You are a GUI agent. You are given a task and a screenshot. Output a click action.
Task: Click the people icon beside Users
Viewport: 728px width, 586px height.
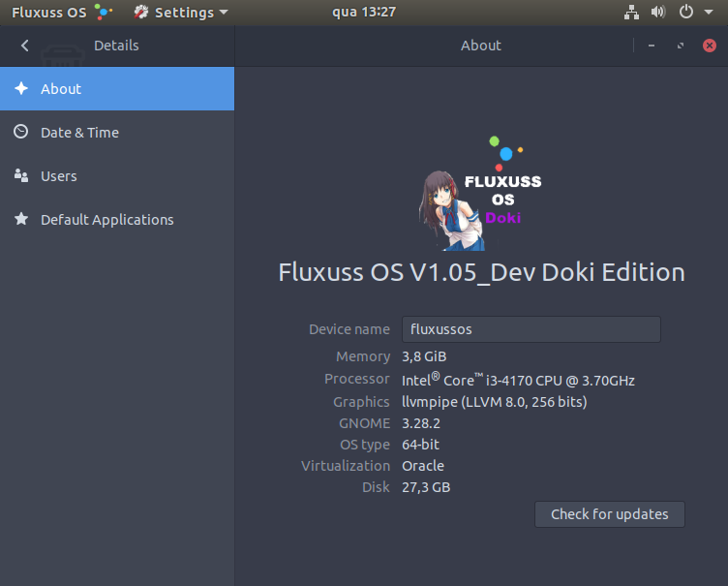click(x=21, y=175)
